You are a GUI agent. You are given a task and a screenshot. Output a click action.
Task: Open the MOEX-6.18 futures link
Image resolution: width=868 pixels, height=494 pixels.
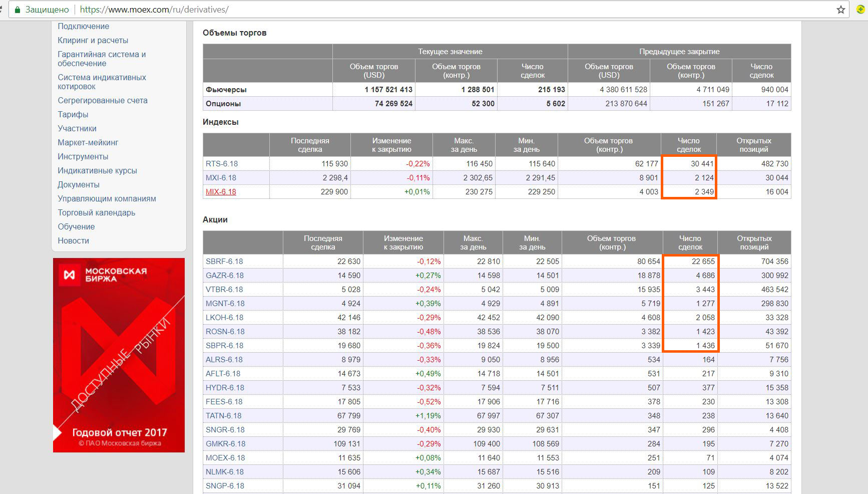225,457
